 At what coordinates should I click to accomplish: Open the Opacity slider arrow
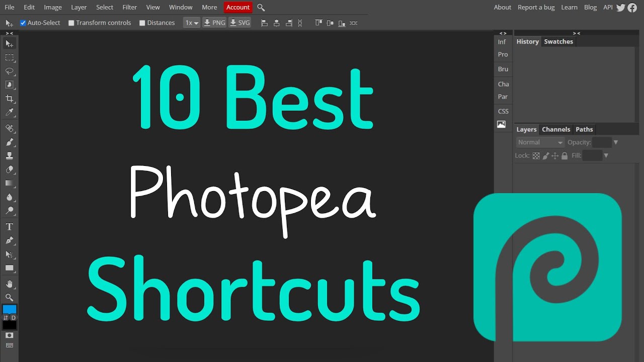coord(615,142)
